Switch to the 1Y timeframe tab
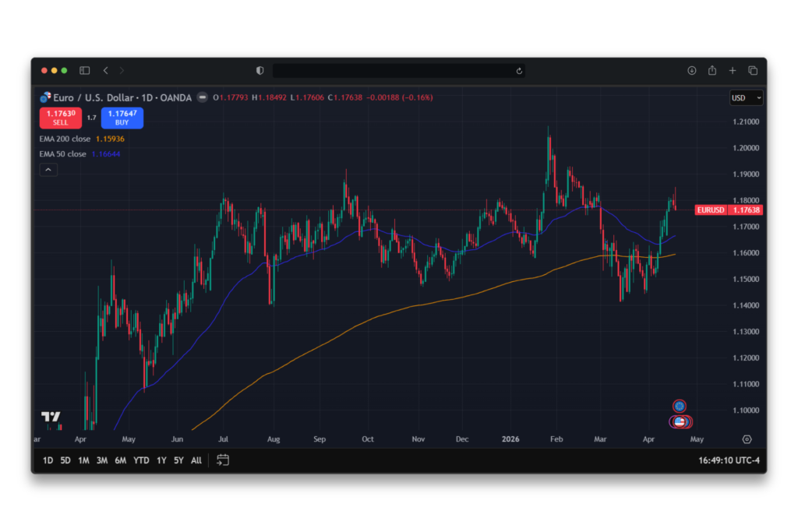This screenshot has width=798, height=532. point(161,460)
